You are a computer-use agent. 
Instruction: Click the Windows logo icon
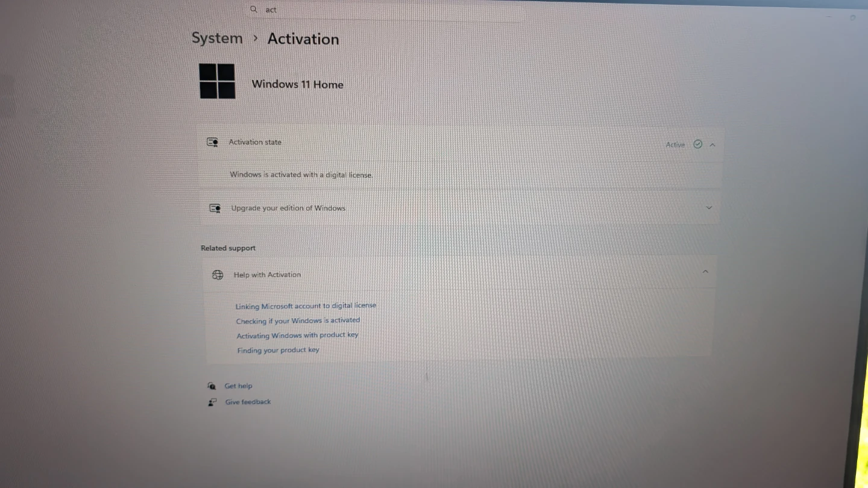(x=218, y=81)
